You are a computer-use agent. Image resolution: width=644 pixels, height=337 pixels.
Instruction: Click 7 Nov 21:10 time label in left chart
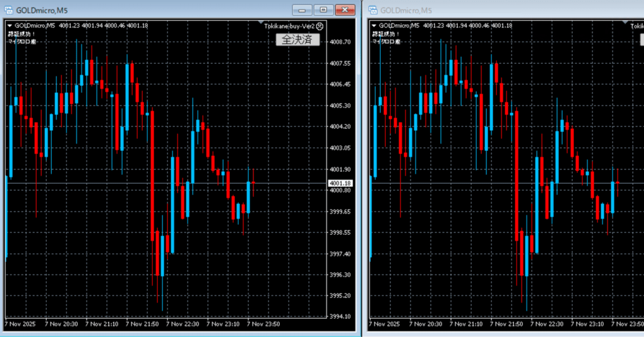click(x=102, y=324)
